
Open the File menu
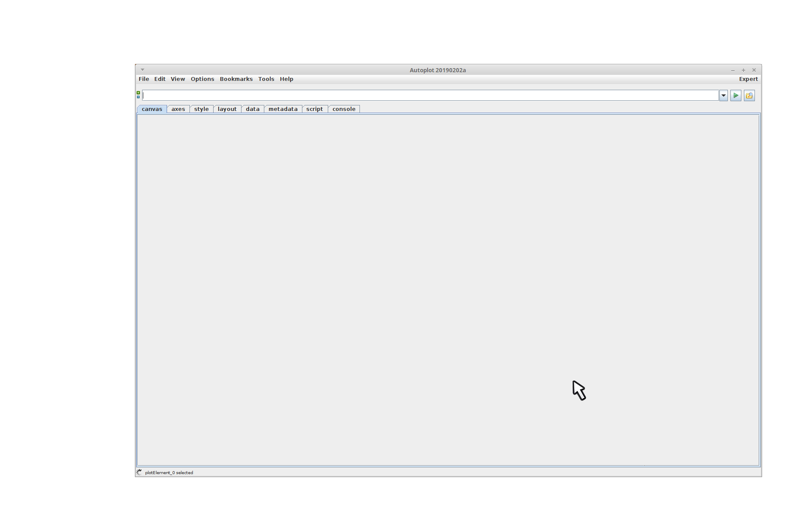pyautogui.click(x=144, y=79)
